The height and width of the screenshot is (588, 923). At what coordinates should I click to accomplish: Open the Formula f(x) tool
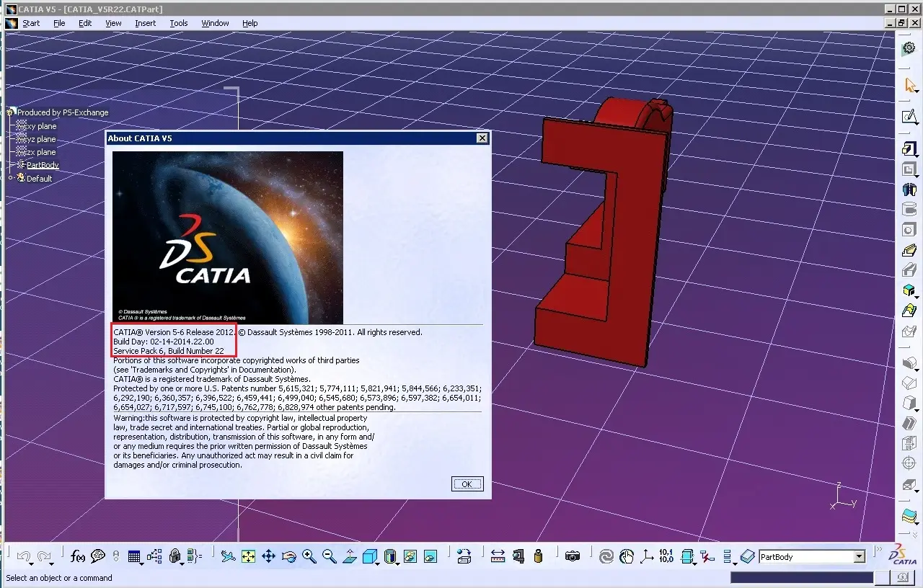pyautogui.click(x=78, y=556)
